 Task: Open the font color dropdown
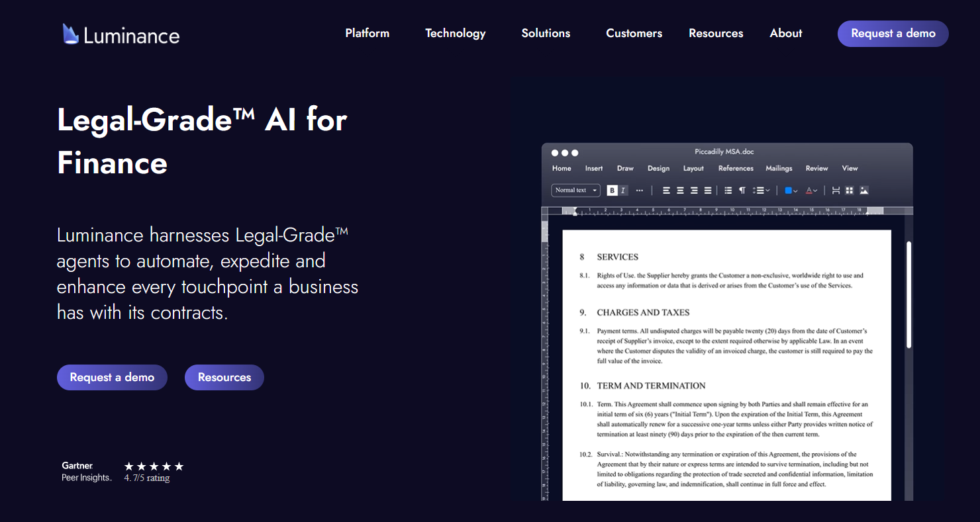pyautogui.click(x=811, y=191)
